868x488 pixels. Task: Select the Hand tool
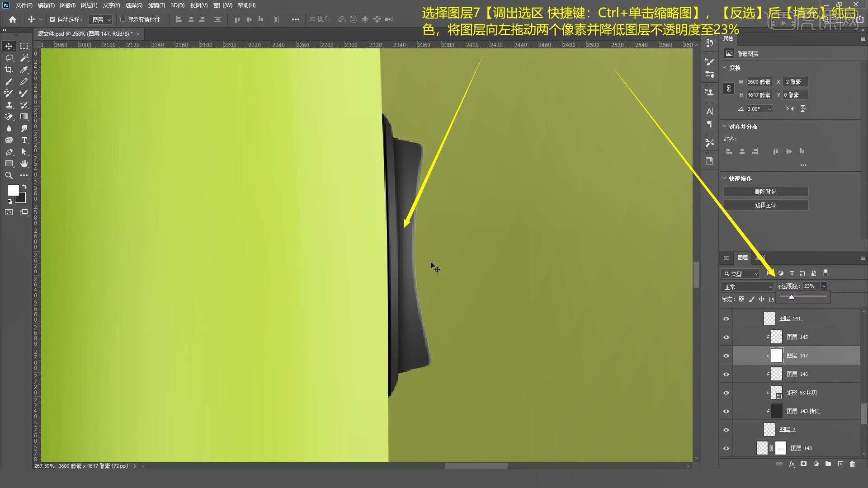pyautogui.click(x=24, y=164)
